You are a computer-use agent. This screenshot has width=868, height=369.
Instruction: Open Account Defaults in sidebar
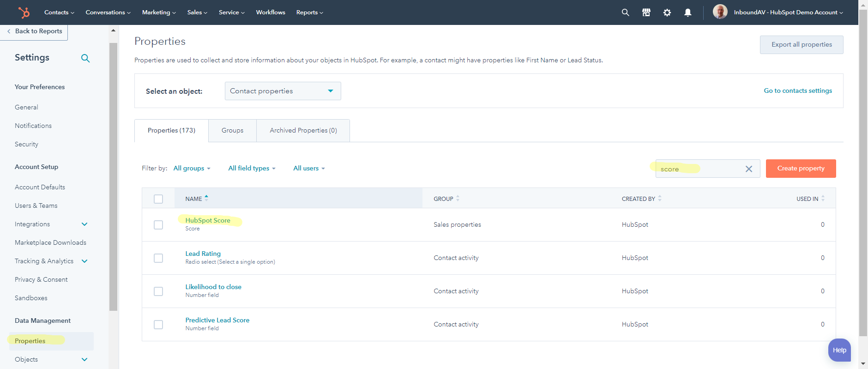40,187
